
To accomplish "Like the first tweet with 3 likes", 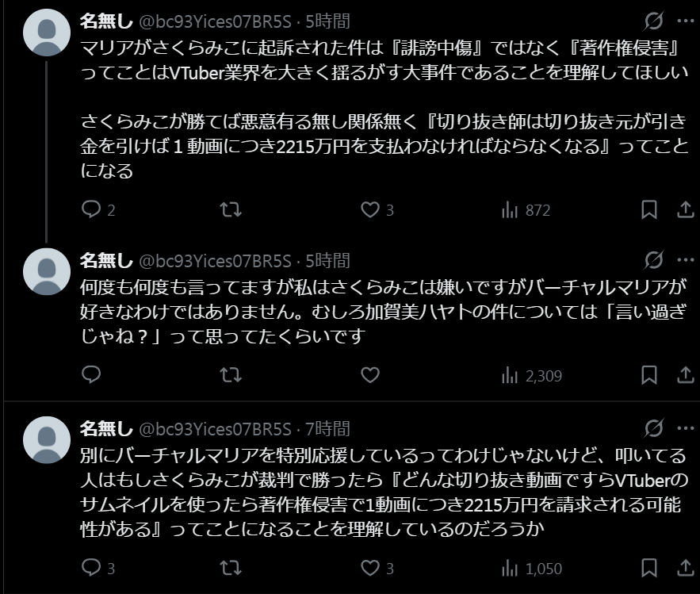I will click(369, 210).
